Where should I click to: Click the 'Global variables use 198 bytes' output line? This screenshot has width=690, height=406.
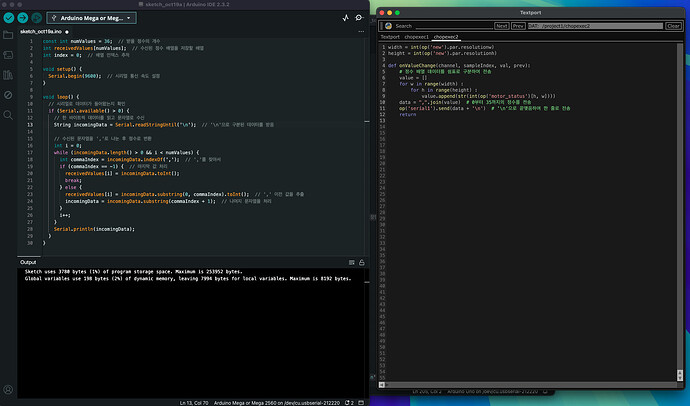coord(188,279)
